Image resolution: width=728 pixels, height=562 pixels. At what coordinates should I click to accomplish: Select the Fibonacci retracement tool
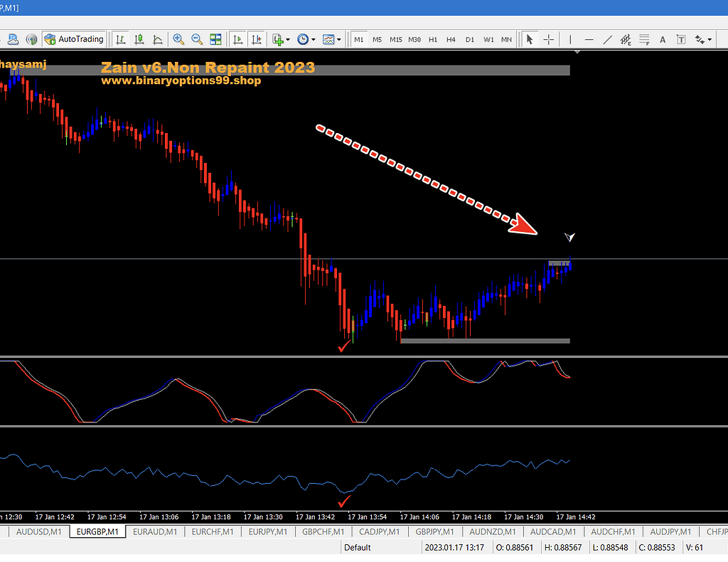pyautogui.click(x=644, y=39)
